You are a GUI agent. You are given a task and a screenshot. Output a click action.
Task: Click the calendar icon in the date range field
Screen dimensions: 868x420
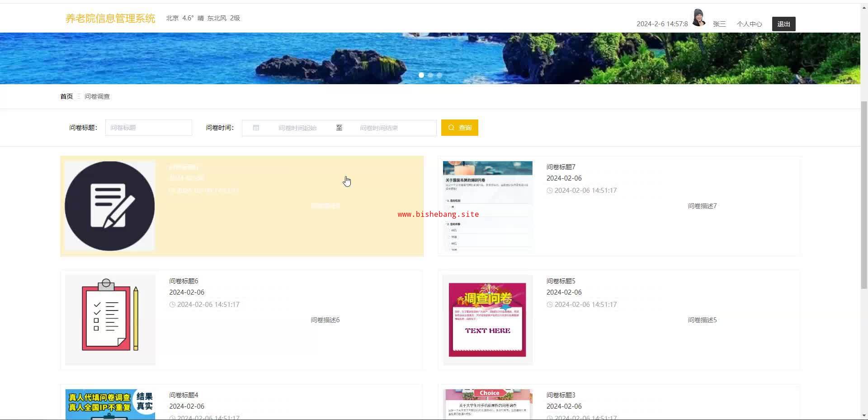[x=256, y=128]
